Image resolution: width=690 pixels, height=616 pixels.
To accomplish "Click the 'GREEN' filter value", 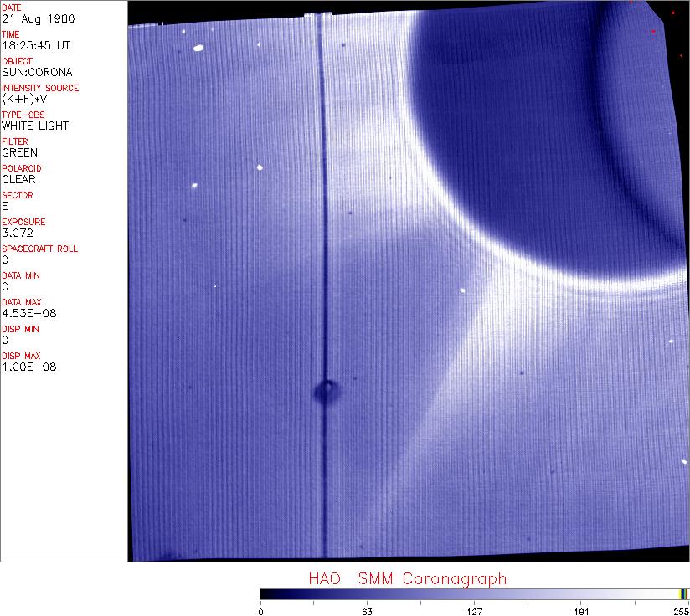I will 19,152.
